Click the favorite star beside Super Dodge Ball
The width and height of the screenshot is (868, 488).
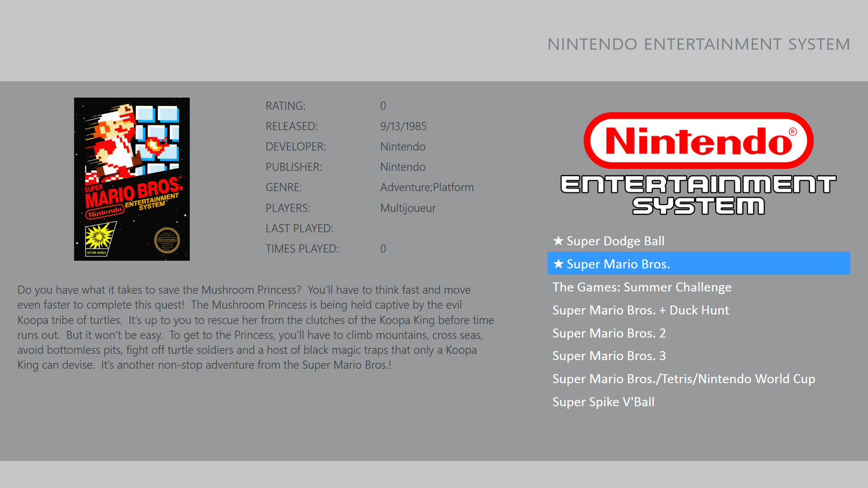tap(558, 241)
